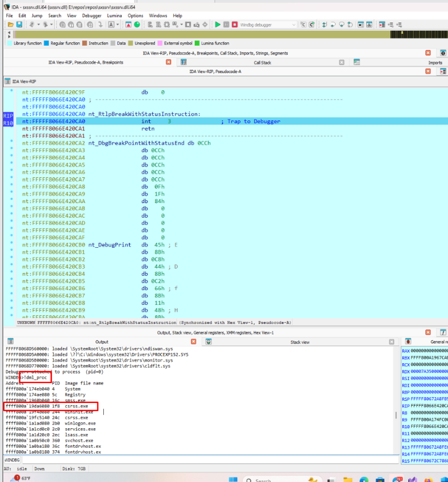Open the Windows menu

158,16
